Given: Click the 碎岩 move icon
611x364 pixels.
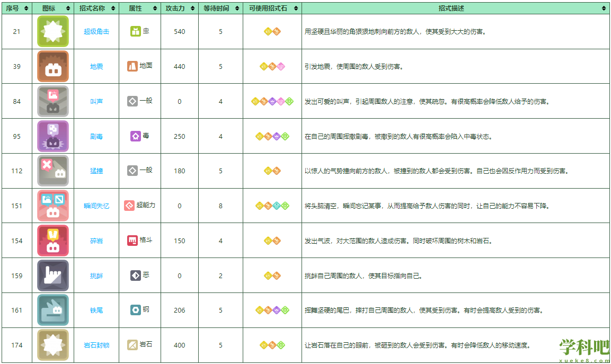Looking at the screenshot, I should [x=53, y=241].
